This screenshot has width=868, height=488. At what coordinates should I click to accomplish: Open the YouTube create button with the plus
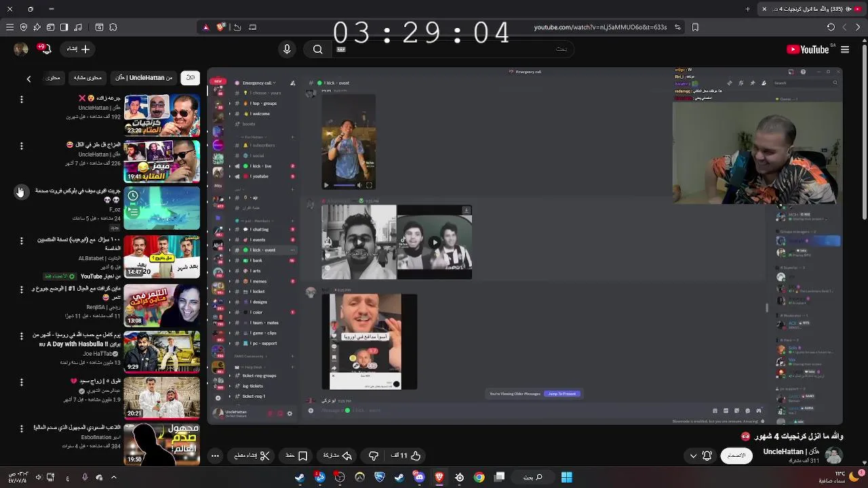pyautogui.click(x=78, y=49)
